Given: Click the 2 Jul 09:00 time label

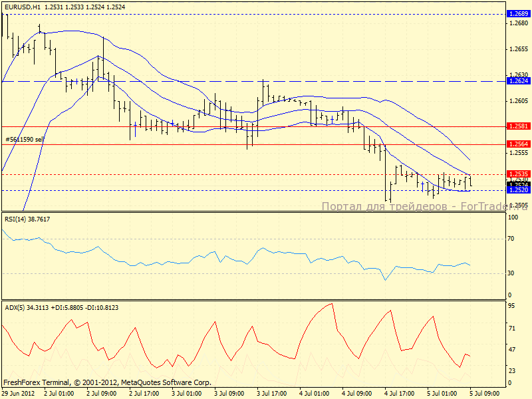Looking at the screenshot, I should [x=102, y=394].
